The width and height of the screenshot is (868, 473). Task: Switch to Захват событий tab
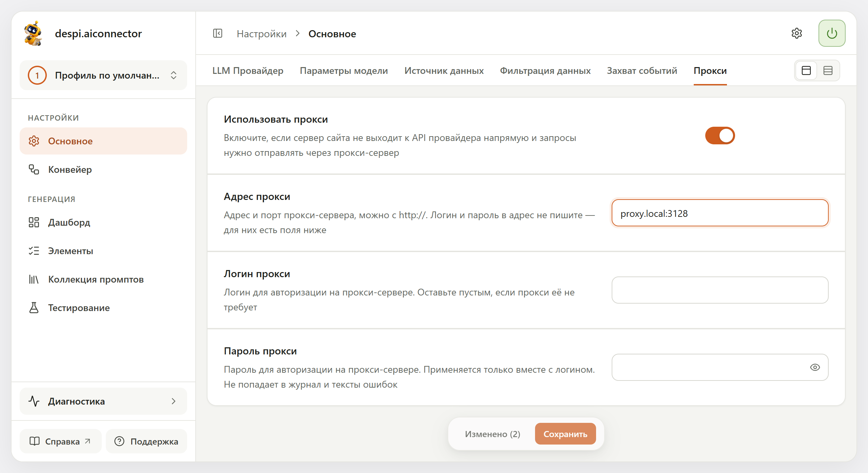[642, 70]
